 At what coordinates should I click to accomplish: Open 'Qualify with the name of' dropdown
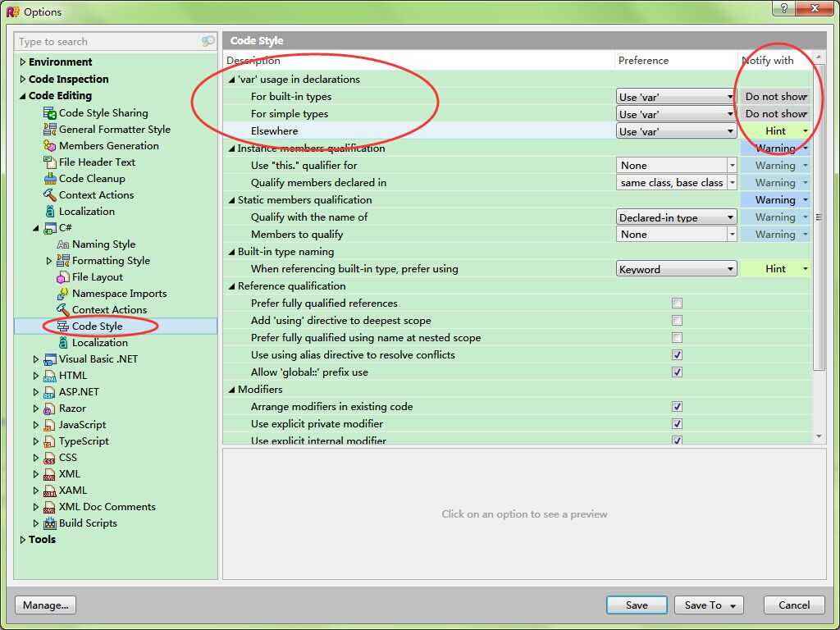tap(677, 217)
